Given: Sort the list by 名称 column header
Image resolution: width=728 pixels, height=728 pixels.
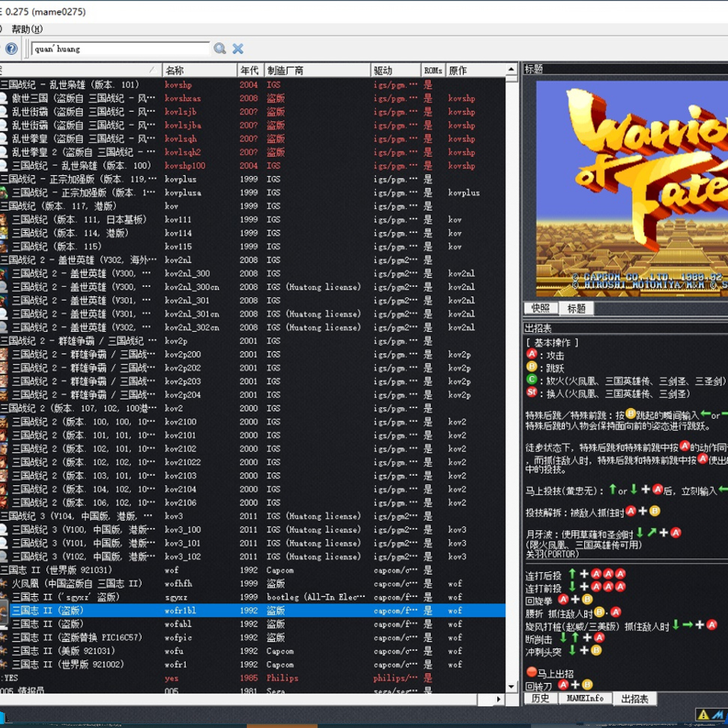Looking at the screenshot, I should 200,70.
